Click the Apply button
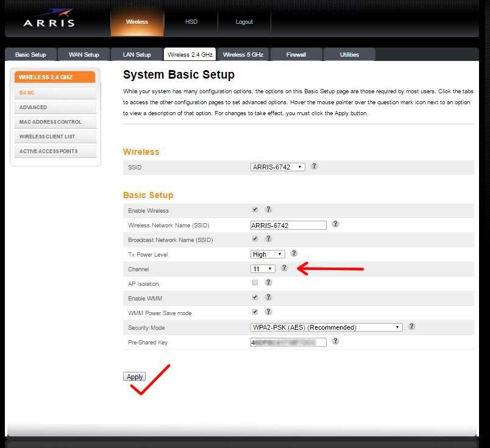Viewport: 490px width, 448px height. click(x=134, y=377)
